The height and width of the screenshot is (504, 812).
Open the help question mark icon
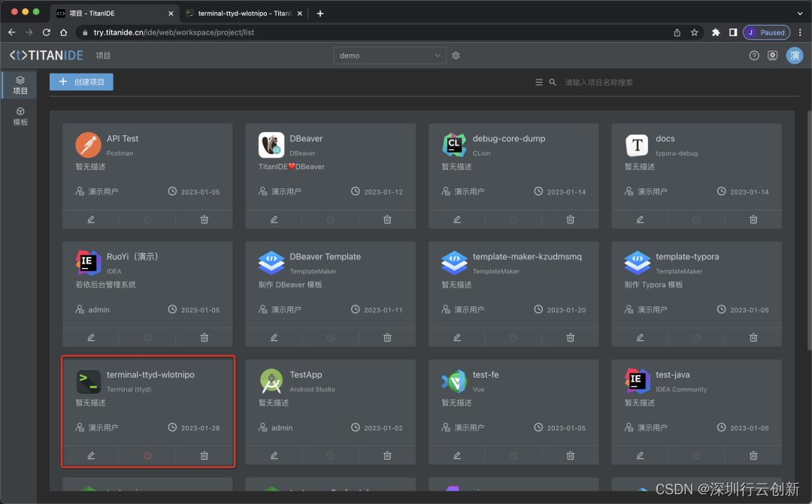point(754,56)
